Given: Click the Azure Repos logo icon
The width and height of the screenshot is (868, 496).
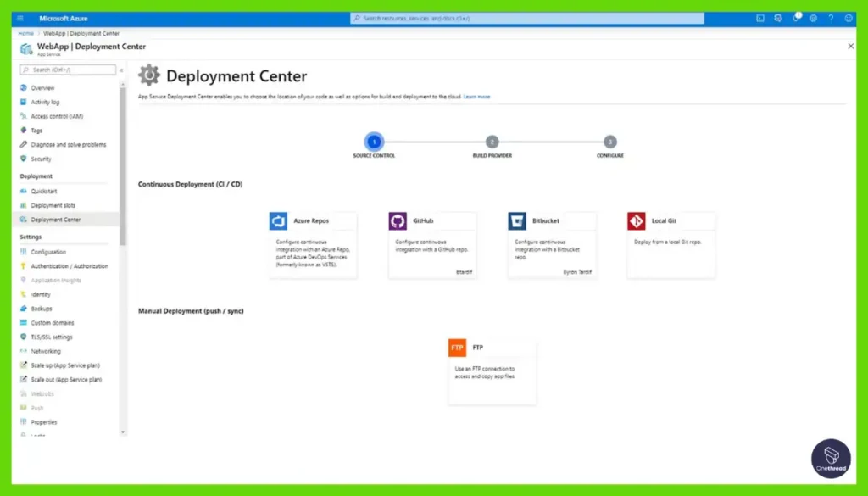Looking at the screenshot, I should coord(278,221).
